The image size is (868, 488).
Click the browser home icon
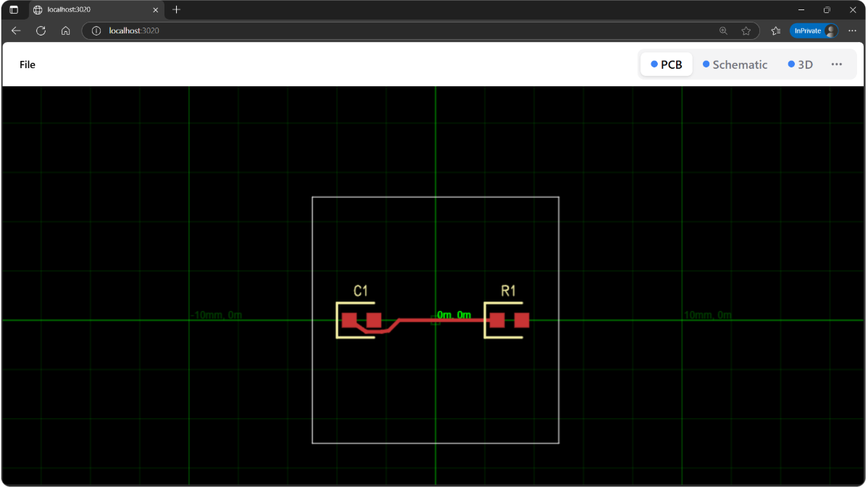tap(65, 30)
